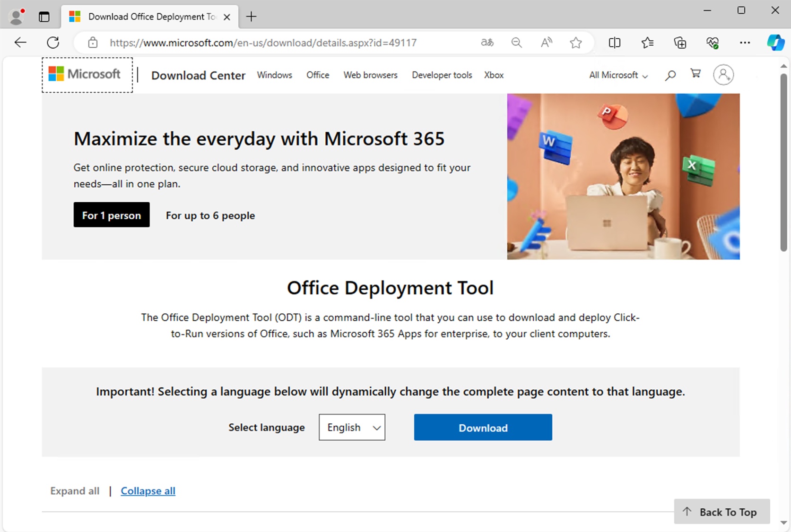Open the shopping cart icon
The height and width of the screenshot is (532, 791).
(x=695, y=74)
